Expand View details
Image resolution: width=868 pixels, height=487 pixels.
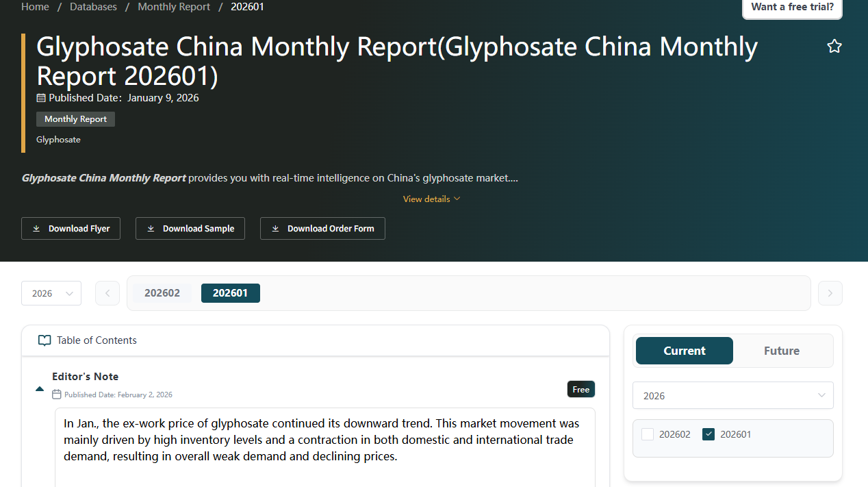pos(431,199)
